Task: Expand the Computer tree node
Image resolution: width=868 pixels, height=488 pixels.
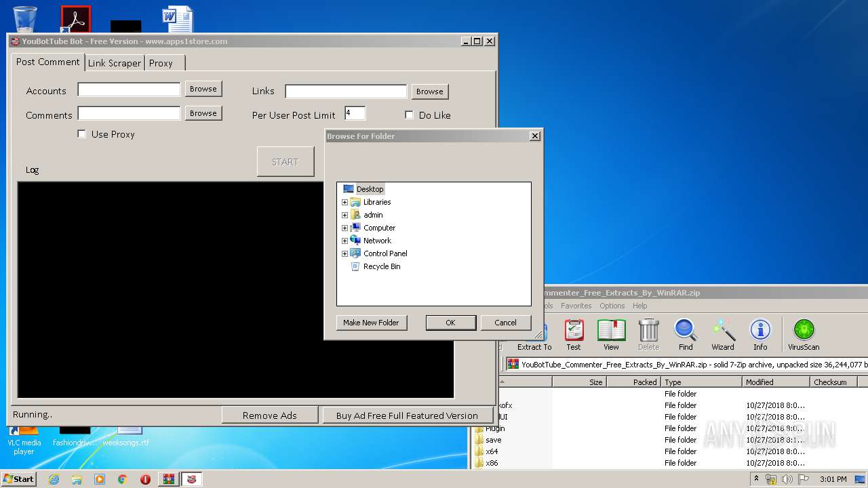Action: tap(344, 228)
